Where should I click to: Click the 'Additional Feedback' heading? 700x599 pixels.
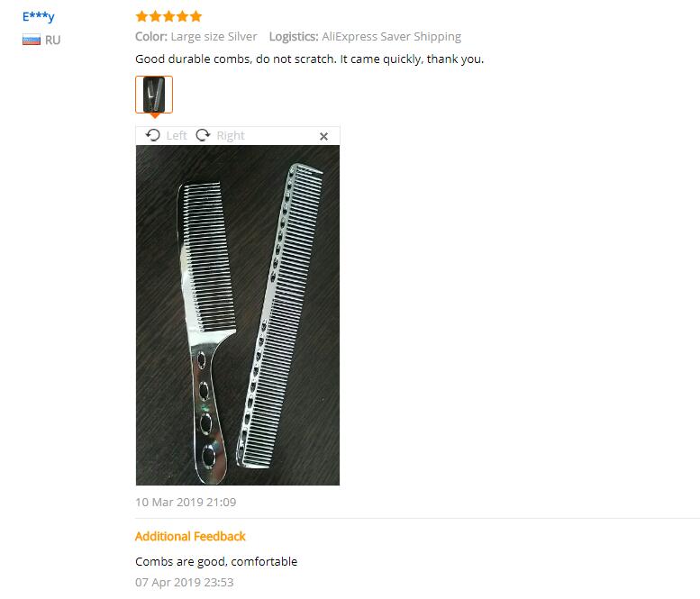tap(190, 536)
